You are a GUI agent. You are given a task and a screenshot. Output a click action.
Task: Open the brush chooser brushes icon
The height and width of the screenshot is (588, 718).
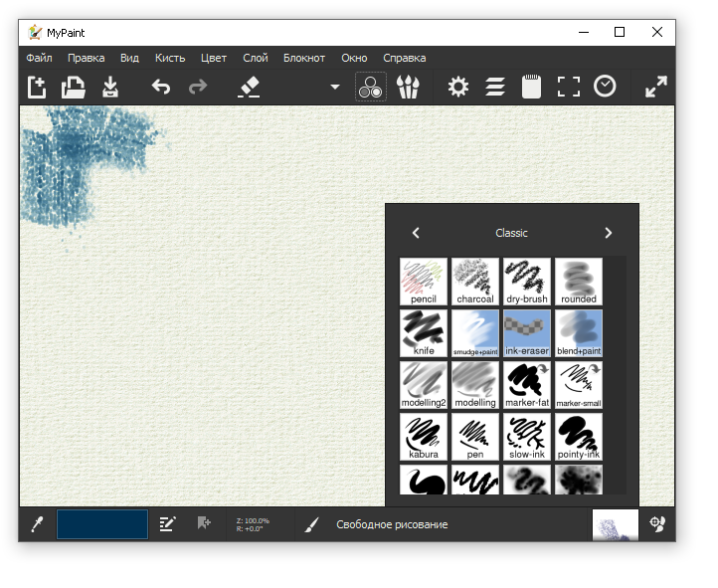coord(408,87)
